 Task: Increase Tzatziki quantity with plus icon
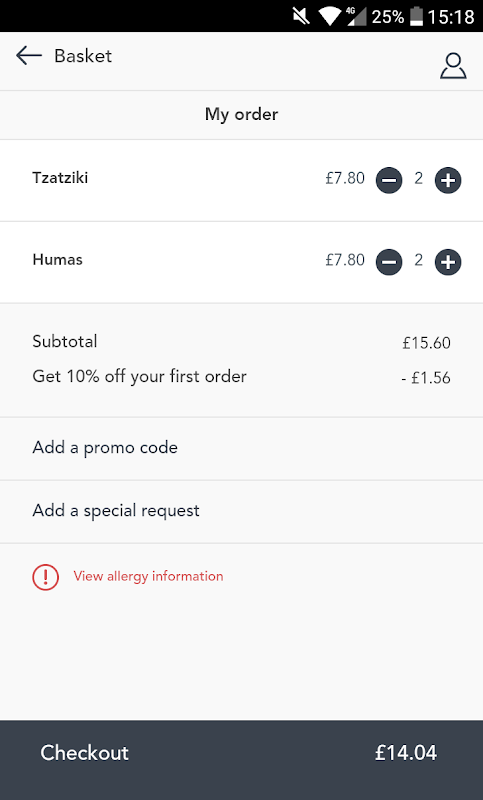[x=448, y=180]
